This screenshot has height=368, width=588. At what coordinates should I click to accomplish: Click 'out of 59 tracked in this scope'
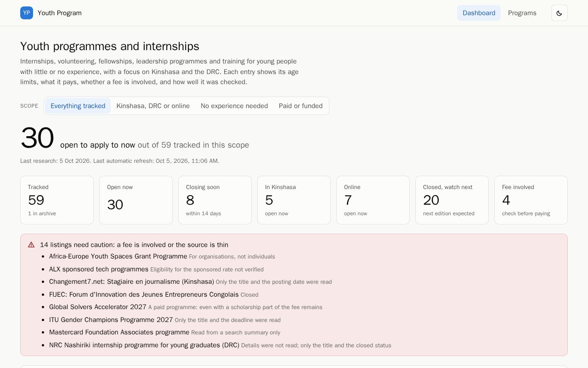(193, 145)
